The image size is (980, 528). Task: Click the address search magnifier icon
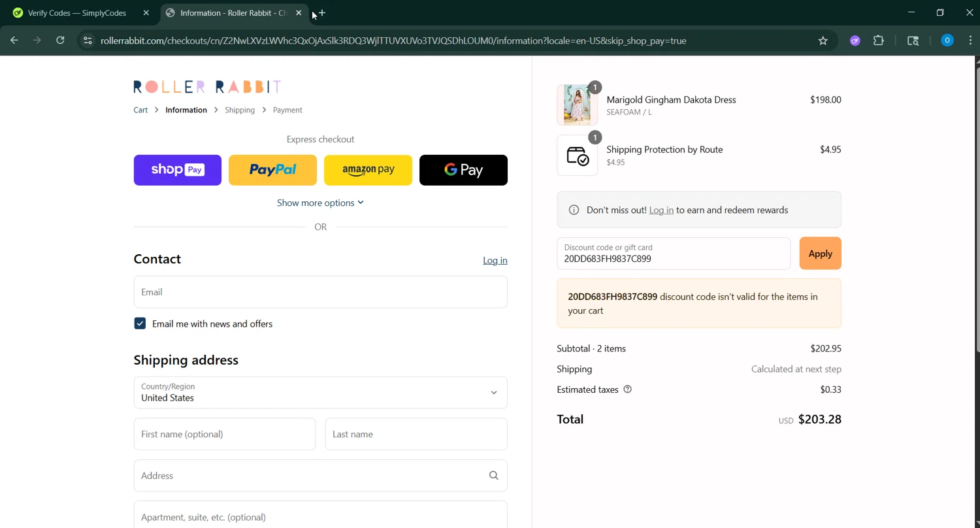(x=494, y=476)
